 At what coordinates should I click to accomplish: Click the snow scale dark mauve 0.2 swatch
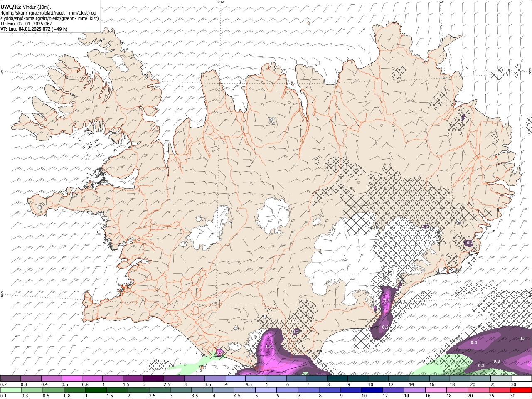10,378
